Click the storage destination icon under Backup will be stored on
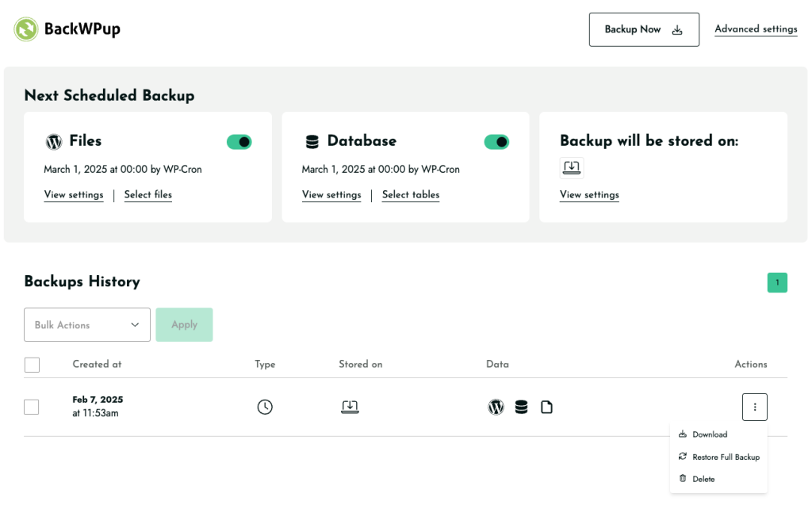812x505 pixels. [572, 167]
